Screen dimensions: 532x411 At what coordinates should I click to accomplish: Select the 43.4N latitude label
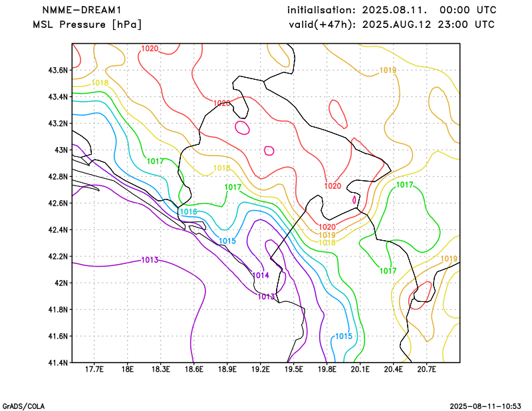(x=58, y=97)
